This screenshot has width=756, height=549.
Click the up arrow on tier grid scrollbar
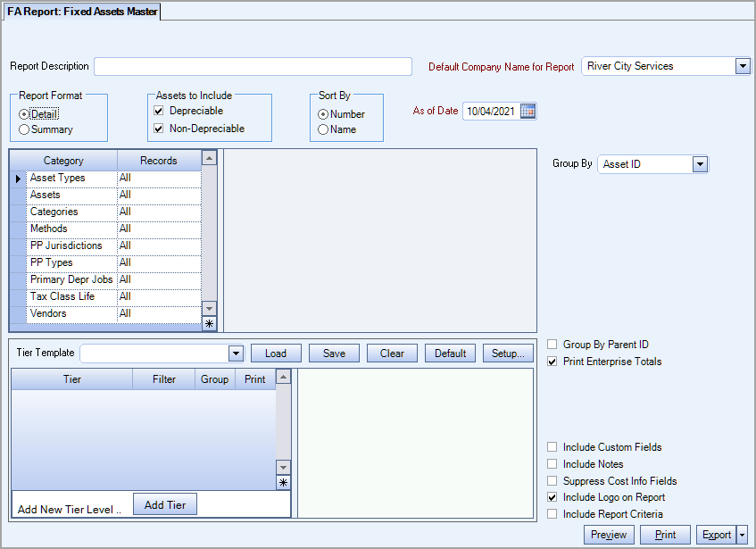click(x=282, y=377)
